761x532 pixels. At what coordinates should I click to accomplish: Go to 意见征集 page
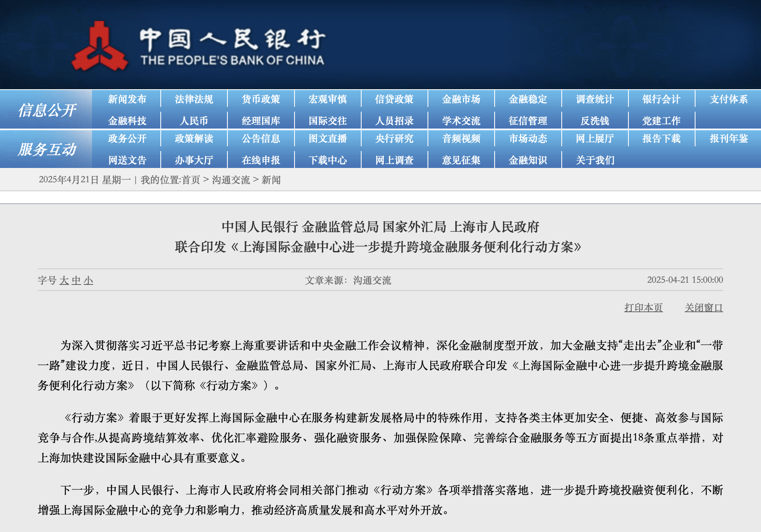(x=461, y=160)
